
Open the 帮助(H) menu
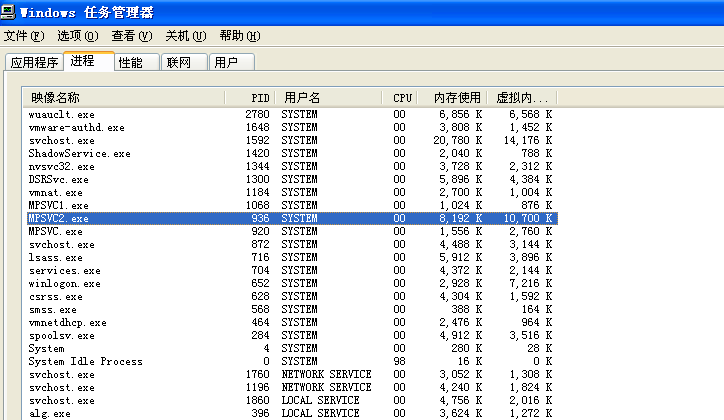240,36
